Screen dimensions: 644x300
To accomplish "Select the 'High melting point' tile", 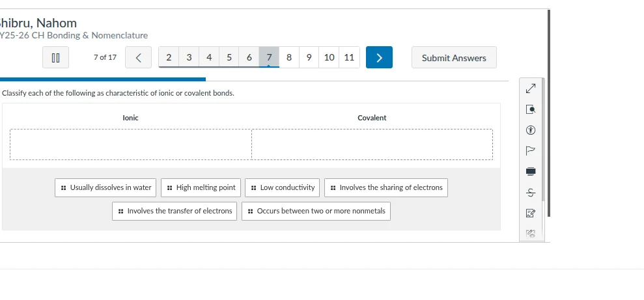I will point(201,187).
